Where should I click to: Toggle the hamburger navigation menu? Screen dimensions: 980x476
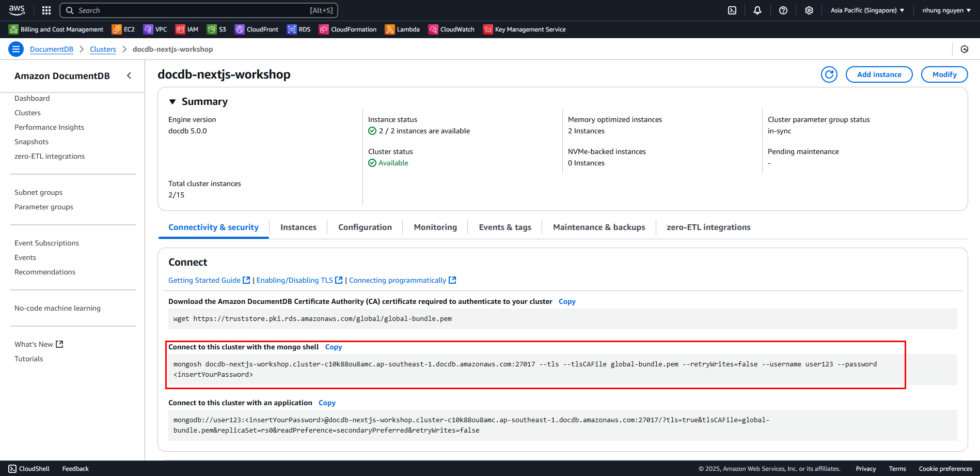[16, 49]
